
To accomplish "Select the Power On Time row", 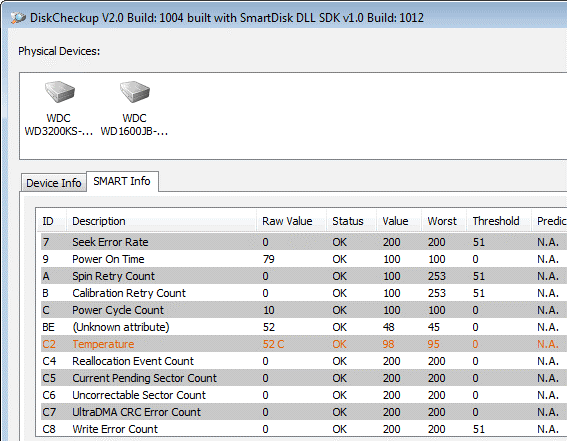I will (304, 259).
